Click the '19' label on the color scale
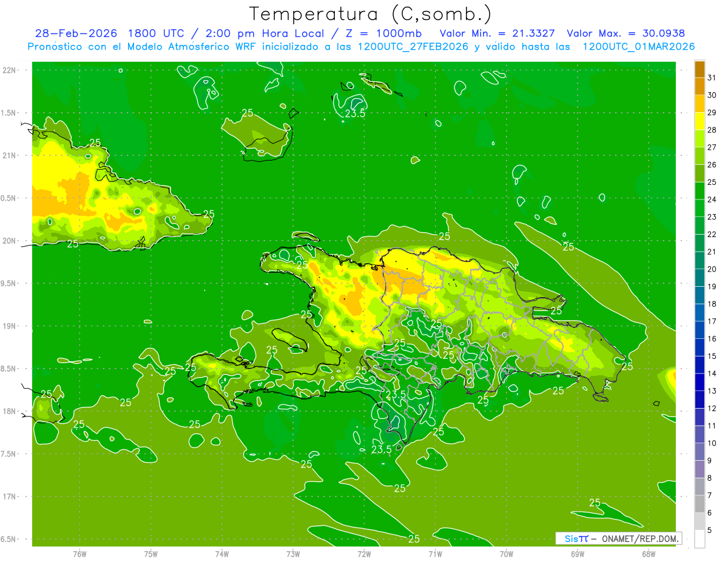Image resolution: width=728 pixels, height=562 pixels. click(x=712, y=287)
